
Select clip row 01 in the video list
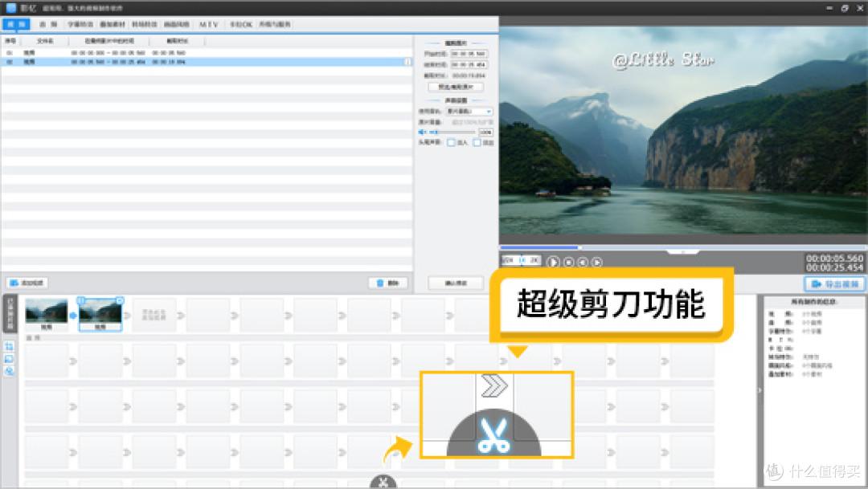[206, 52]
